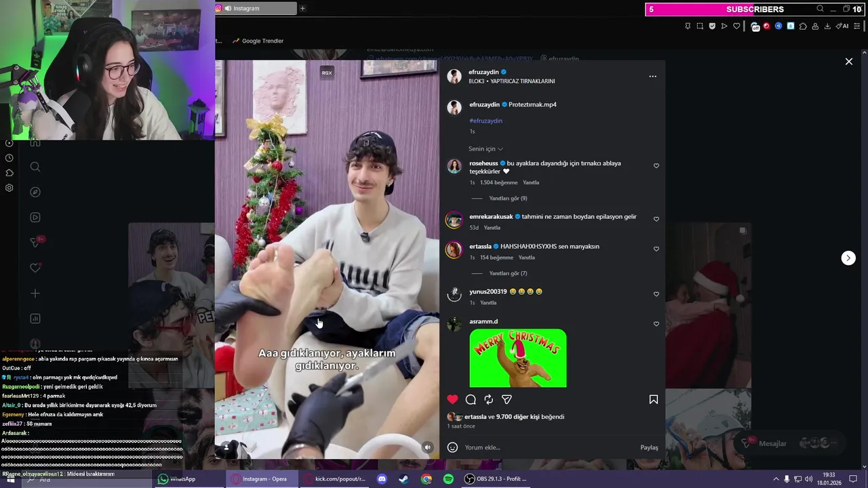Like yunus200319's comment
This screenshot has width=868, height=488.
(x=656, y=294)
